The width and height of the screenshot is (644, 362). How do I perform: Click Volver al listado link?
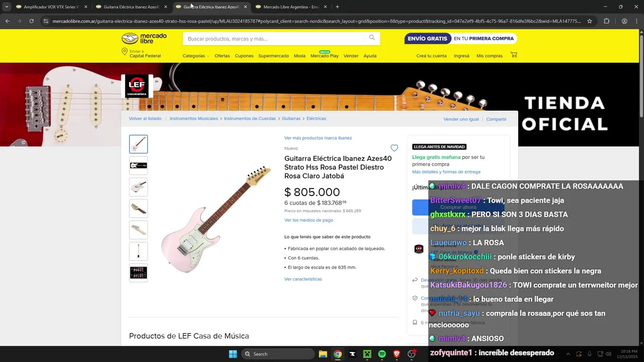145,119
